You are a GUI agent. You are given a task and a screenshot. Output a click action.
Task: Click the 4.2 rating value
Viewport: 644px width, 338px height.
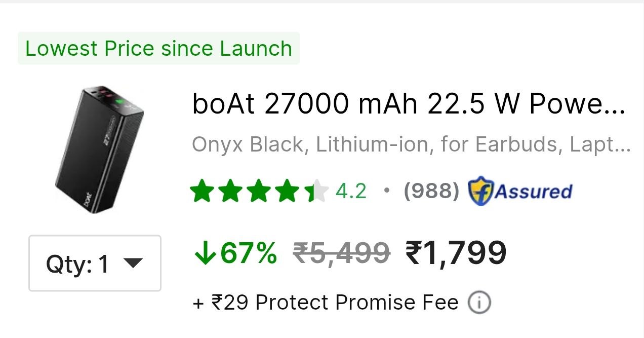[351, 192]
